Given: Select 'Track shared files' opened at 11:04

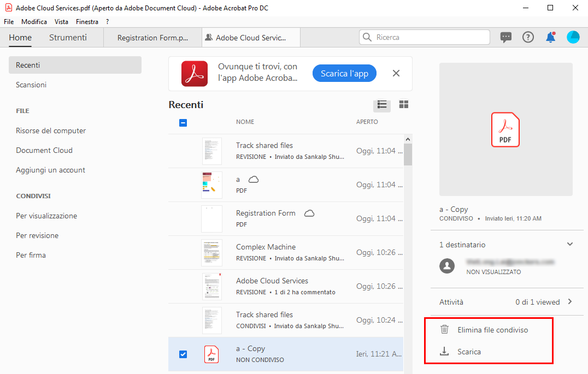Looking at the screenshot, I should coord(286,151).
